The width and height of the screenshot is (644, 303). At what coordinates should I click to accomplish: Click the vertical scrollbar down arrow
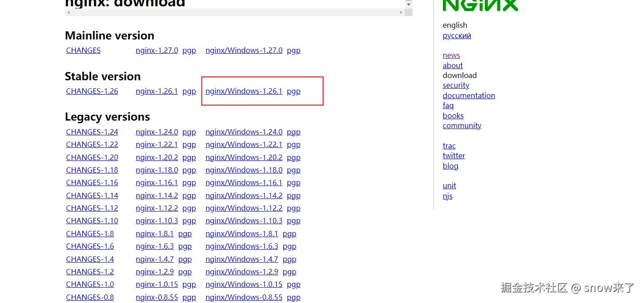[x=408, y=4]
